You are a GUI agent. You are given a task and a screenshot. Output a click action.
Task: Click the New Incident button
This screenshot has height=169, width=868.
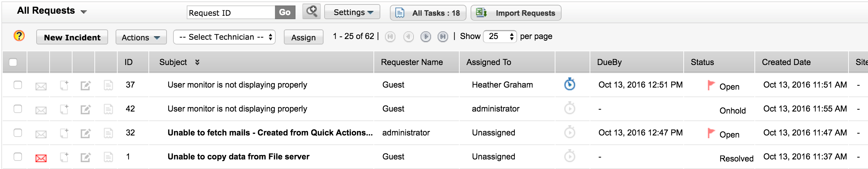pyautogui.click(x=72, y=37)
